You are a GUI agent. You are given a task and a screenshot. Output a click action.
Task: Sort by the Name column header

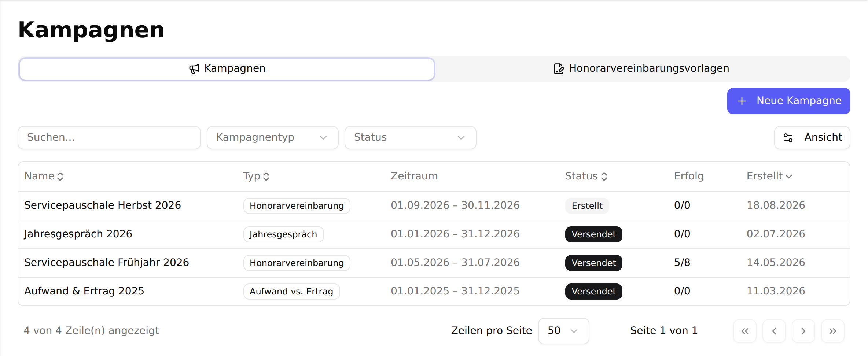(44, 176)
